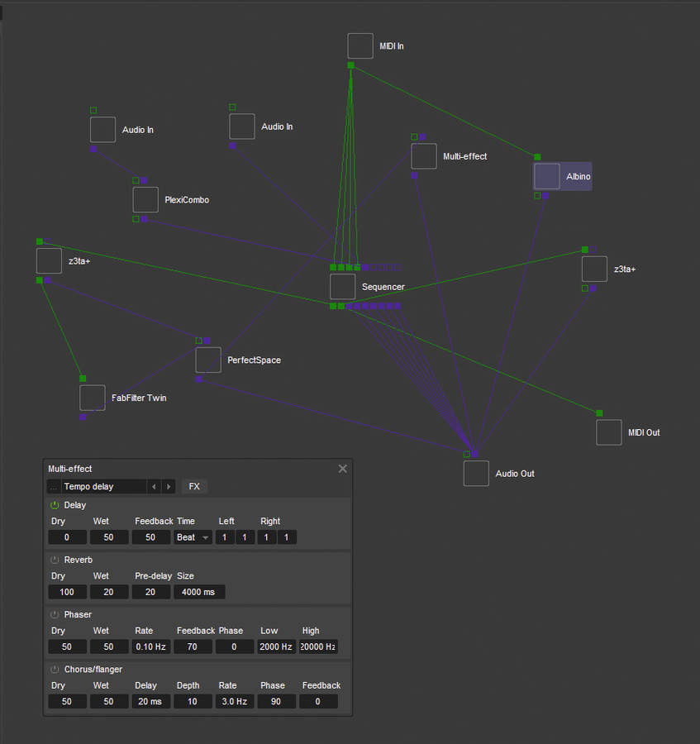Screen dimensions: 700x744
Task: Click the Phaser Phase value 0
Action: [235, 646]
